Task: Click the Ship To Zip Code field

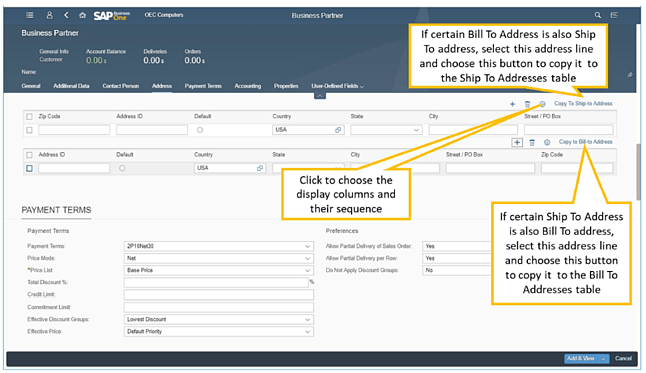Action: point(577,168)
